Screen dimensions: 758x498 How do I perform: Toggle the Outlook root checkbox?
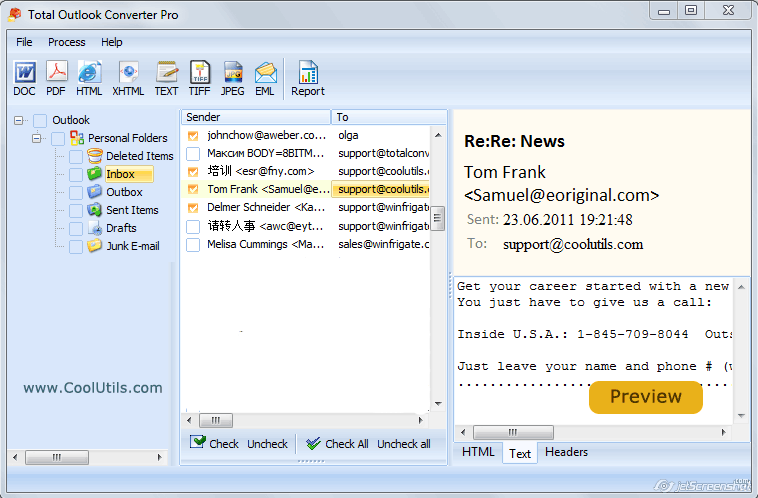(x=40, y=120)
